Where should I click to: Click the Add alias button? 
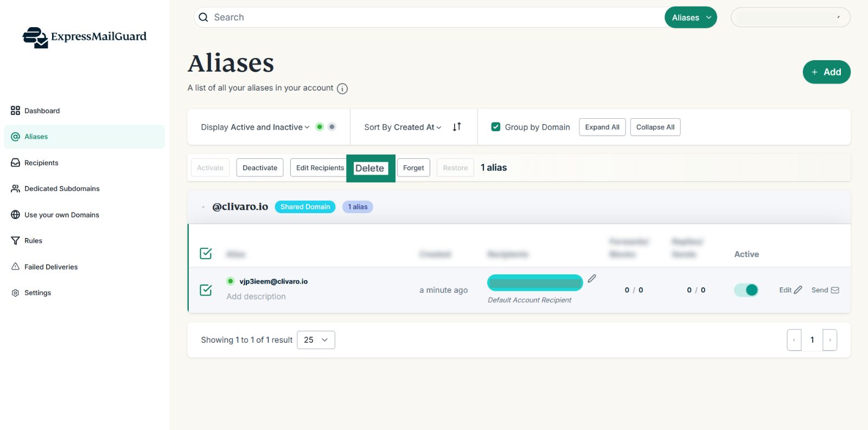(826, 72)
